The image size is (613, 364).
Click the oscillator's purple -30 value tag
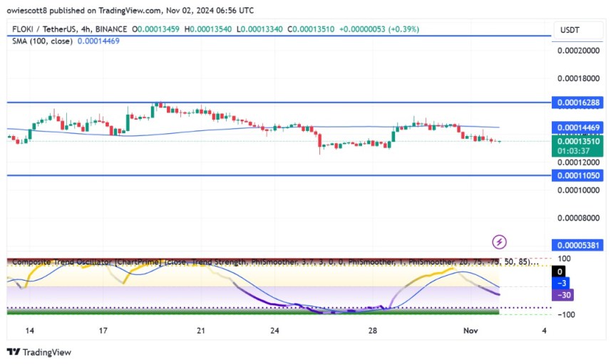(567, 294)
